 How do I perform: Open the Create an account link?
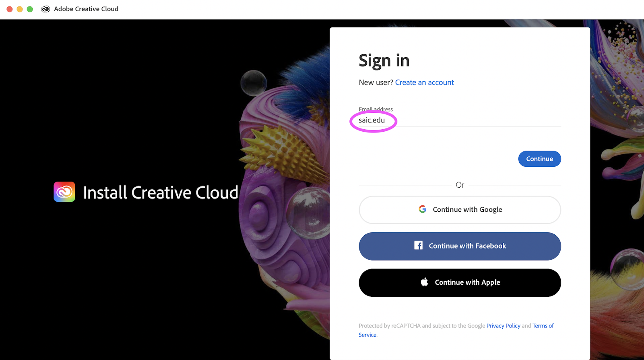(424, 83)
